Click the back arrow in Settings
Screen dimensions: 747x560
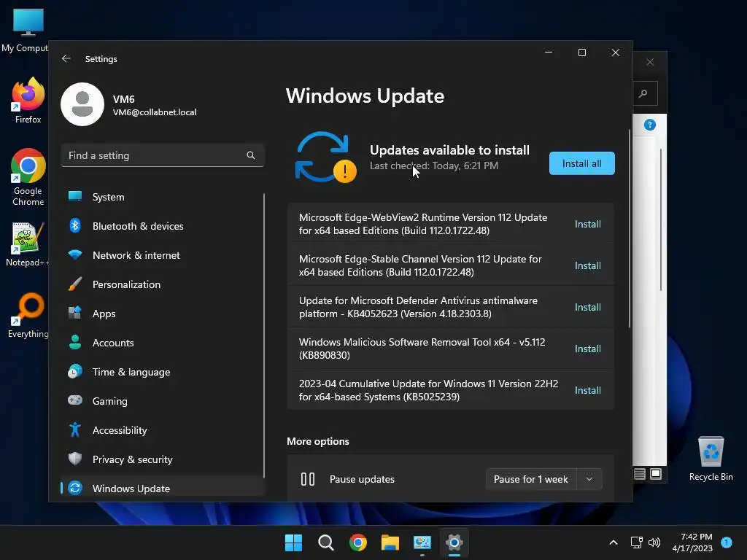coord(66,58)
